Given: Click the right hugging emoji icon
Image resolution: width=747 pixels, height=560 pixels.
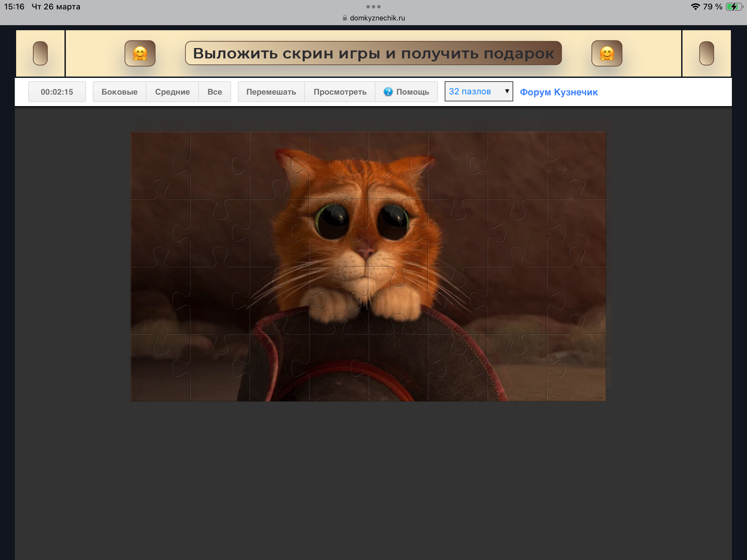Looking at the screenshot, I should tap(607, 53).
